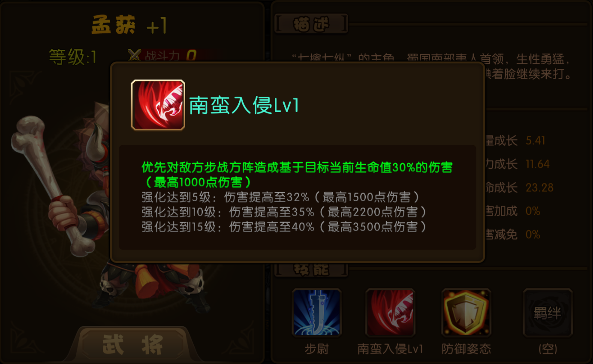Select the 23.28 growth stat value
Image resolution: width=593 pixels, height=364 pixels.
tap(539, 188)
